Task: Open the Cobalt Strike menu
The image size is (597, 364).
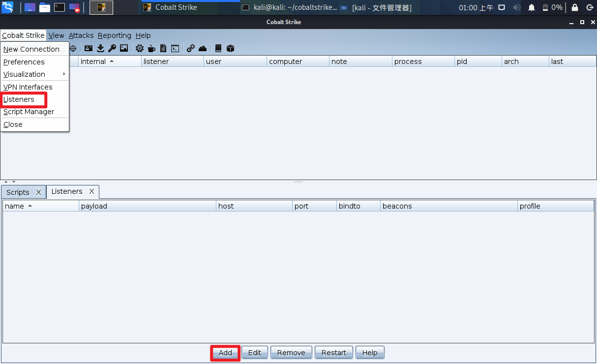Action: pos(23,35)
